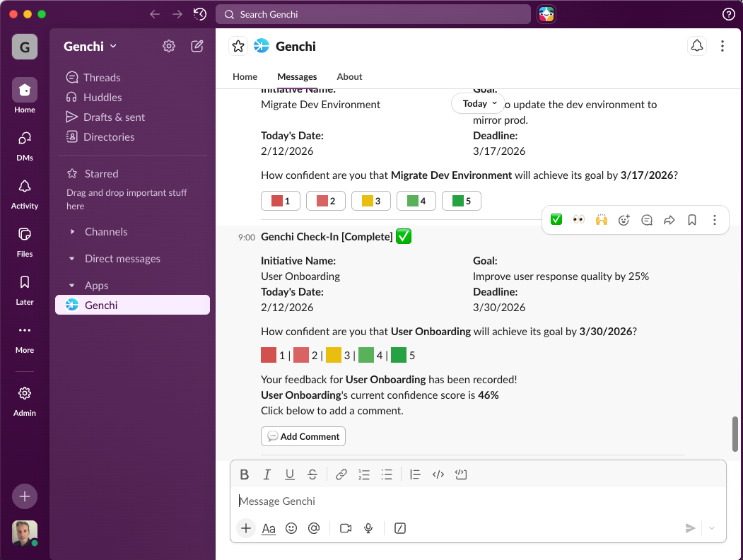Image resolution: width=743 pixels, height=560 pixels.
Task: Expand the Channels section
Action: point(72,232)
